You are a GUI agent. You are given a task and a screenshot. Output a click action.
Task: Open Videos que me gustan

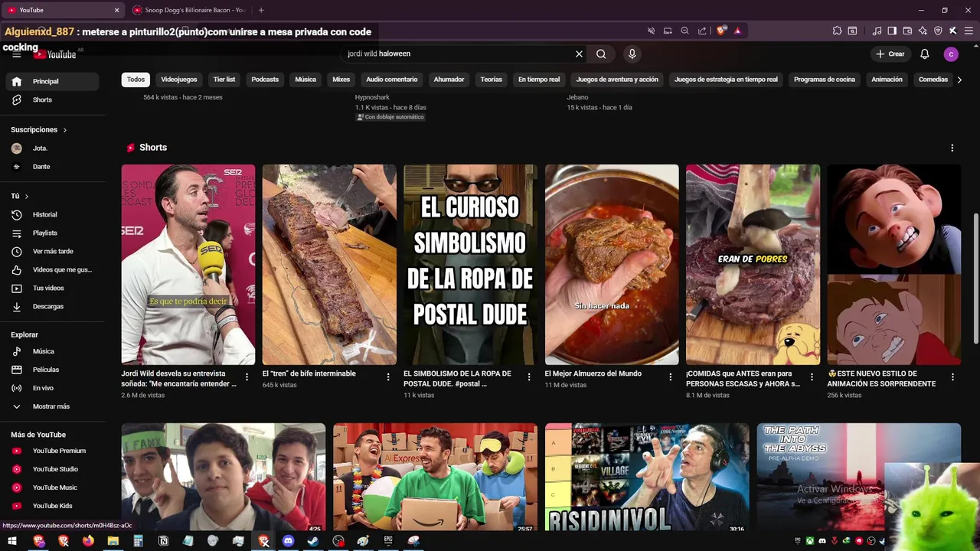click(52, 269)
